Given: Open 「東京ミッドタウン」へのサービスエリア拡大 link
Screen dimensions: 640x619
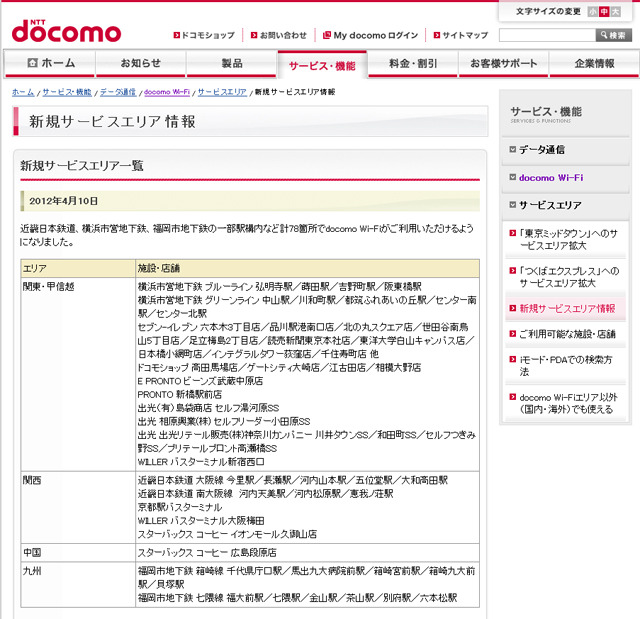Looking at the screenshot, I should point(569,240).
